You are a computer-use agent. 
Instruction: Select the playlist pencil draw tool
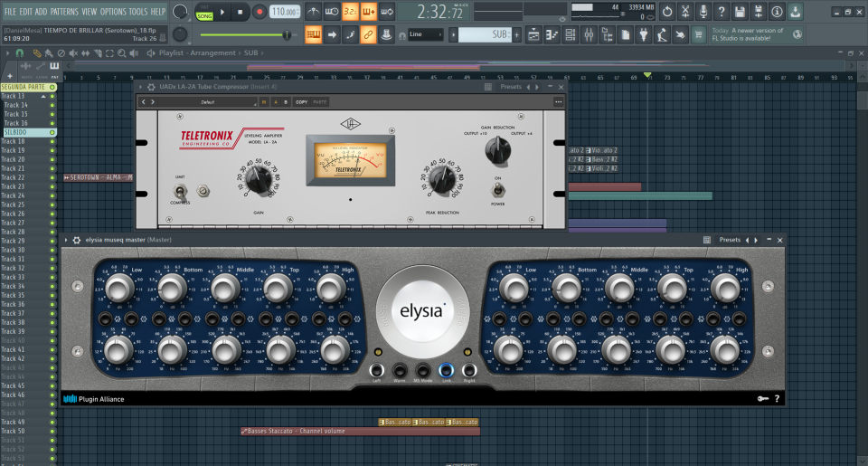click(x=36, y=53)
